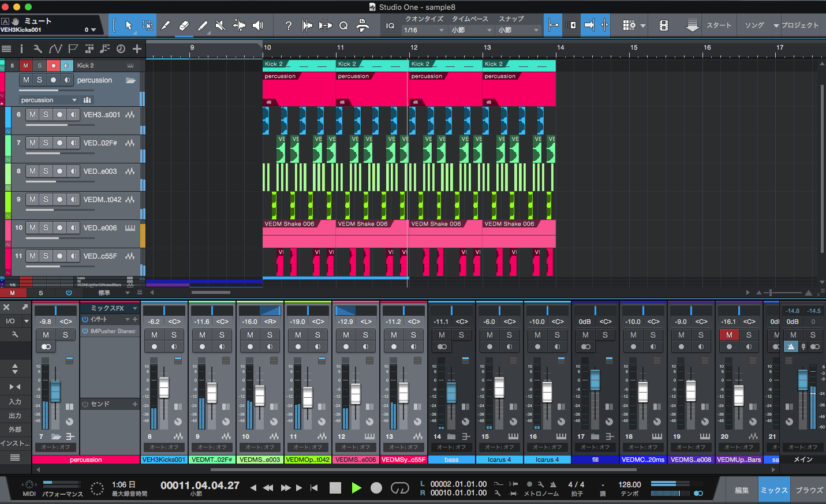Toggle the metronome icon in transport
Screen dimensions: 826x504
(553, 484)
